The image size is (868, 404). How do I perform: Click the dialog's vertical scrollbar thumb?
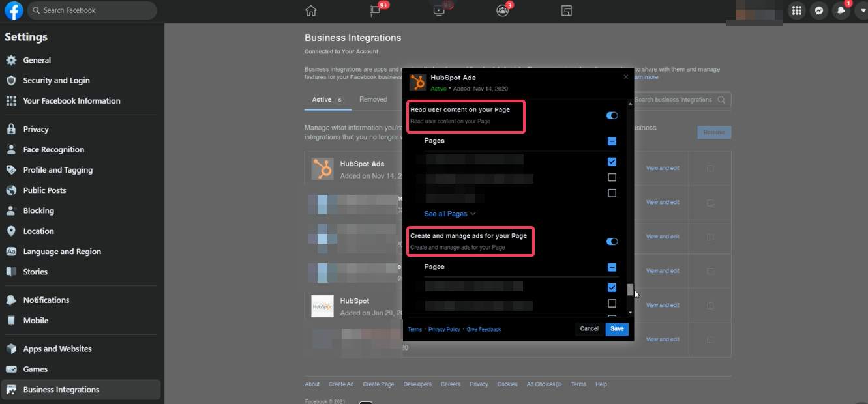click(630, 290)
